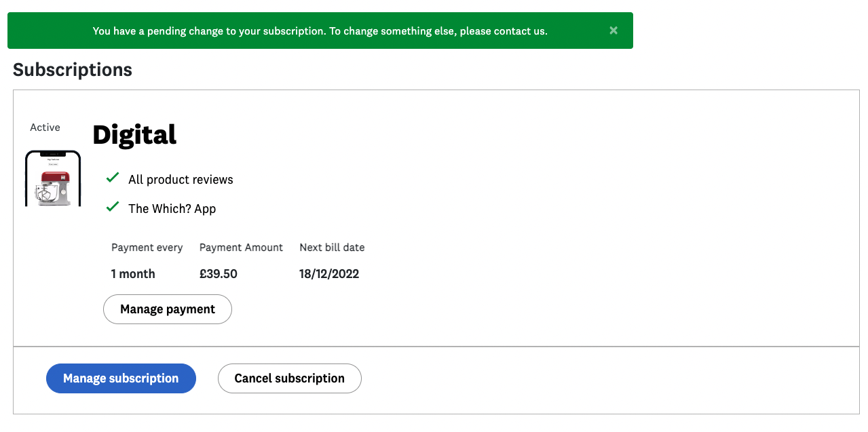
Task: Cancel the Digital subscription
Action: pyautogui.click(x=289, y=378)
